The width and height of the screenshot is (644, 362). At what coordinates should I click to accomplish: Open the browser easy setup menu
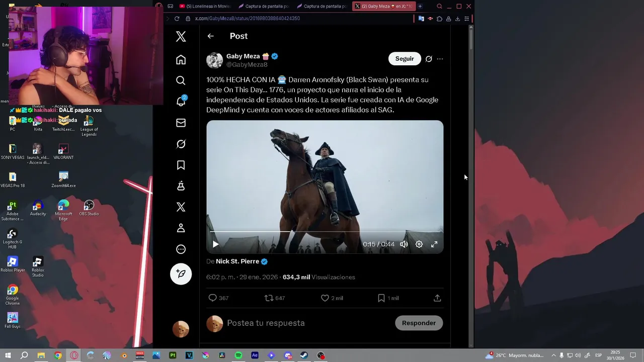tap(467, 19)
